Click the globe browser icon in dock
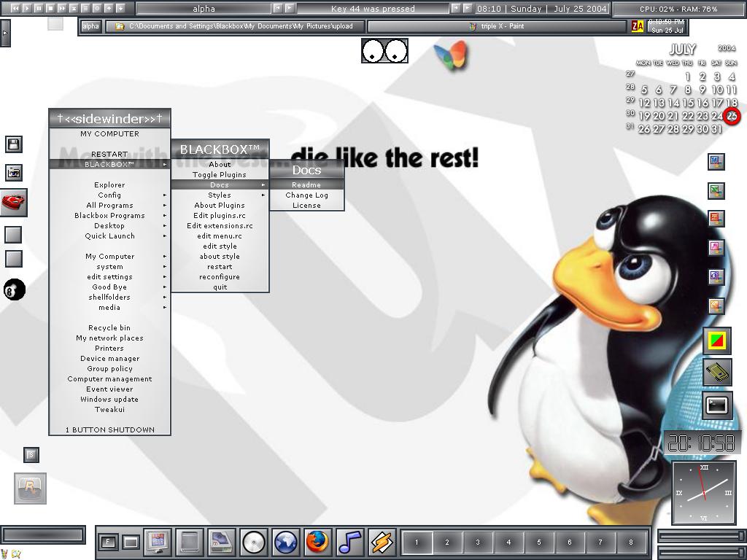 [x=285, y=542]
